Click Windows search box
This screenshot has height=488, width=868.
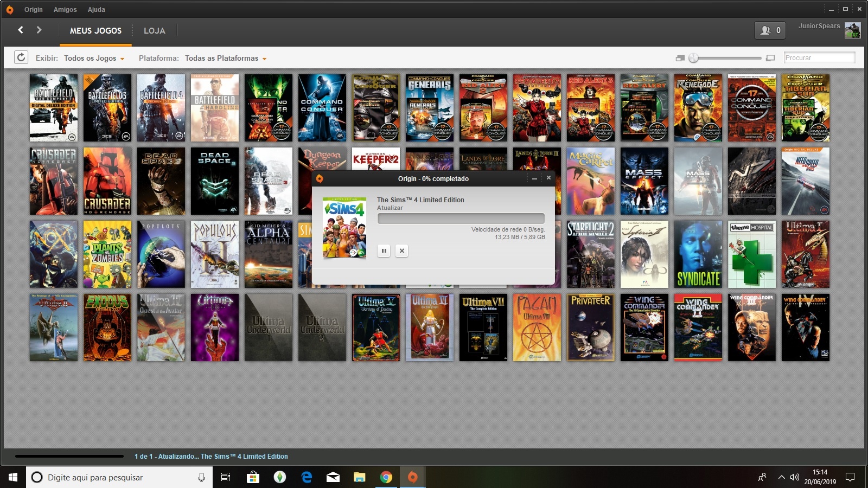[119, 477]
